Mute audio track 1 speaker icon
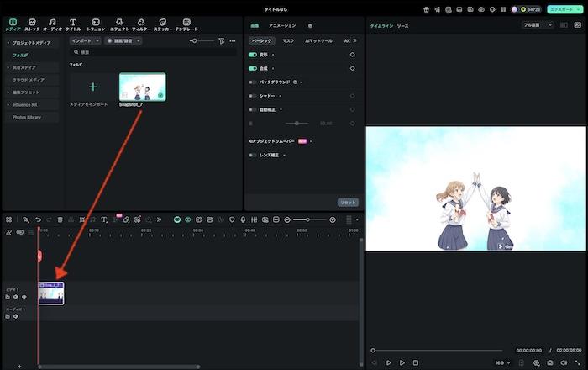The width and height of the screenshot is (588, 370). click(x=16, y=316)
